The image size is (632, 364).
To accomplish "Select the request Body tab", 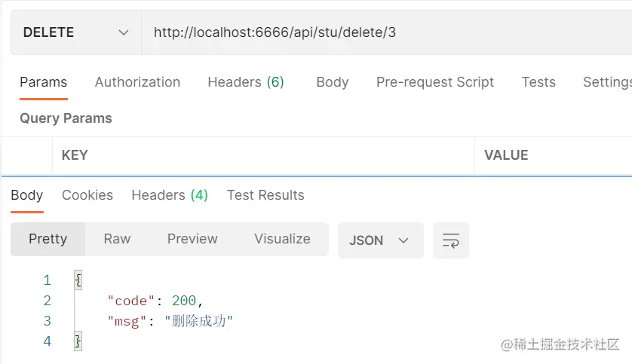I will click(332, 82).
